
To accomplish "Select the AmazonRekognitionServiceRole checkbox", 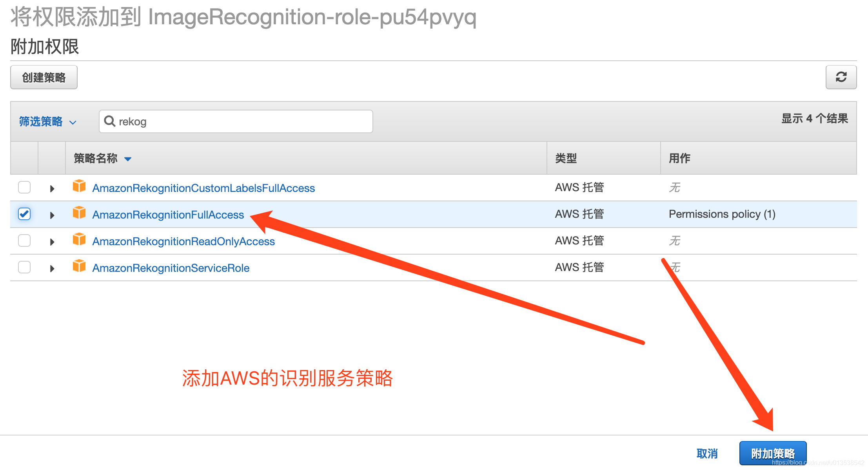I will pyautogui.click(x=24, y=267).
